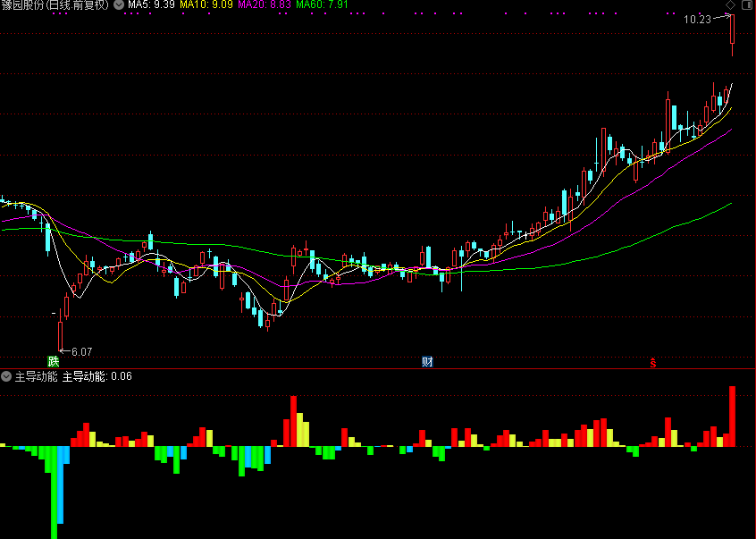This screenshot has width=756, height=539.
Task: Click the latest candlestick near 10.23
Action: pos(732,31)
